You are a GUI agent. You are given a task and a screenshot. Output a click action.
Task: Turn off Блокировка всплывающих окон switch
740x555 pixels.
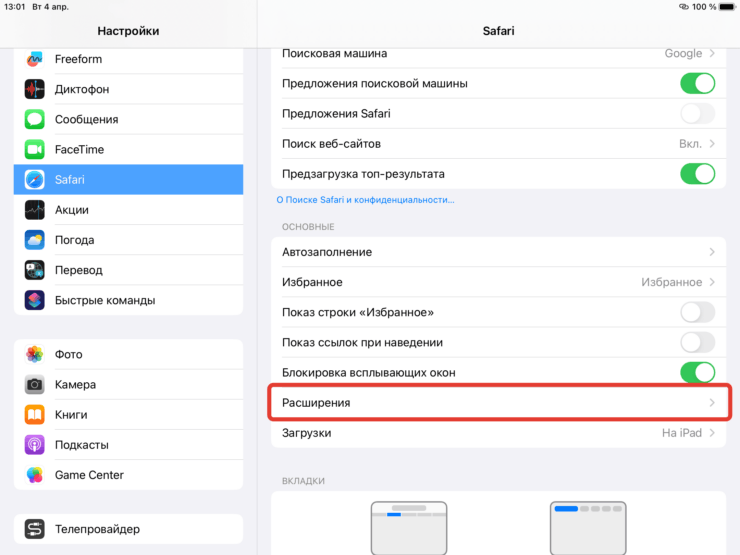(698, 373)
